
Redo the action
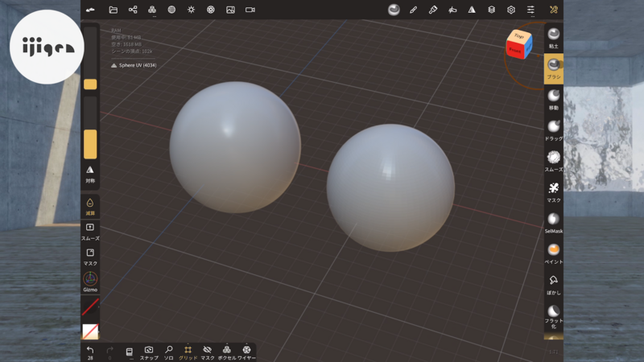pos(109,352)
